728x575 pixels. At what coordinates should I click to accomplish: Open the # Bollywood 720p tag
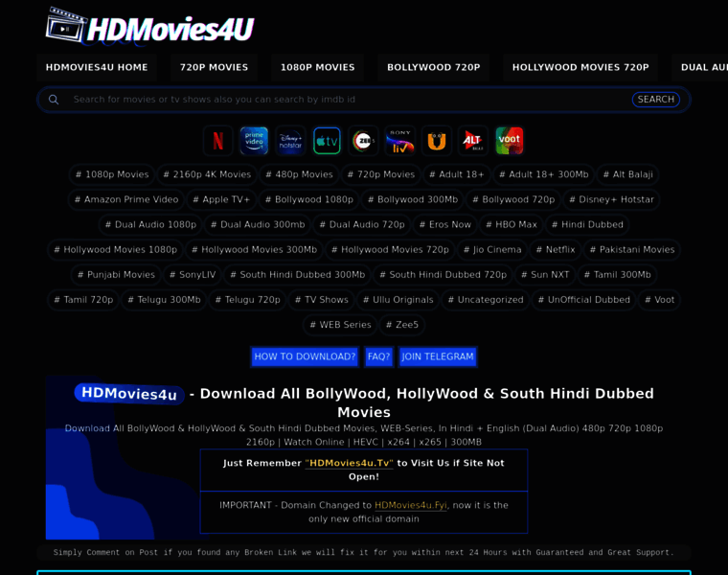pos(513,199)
